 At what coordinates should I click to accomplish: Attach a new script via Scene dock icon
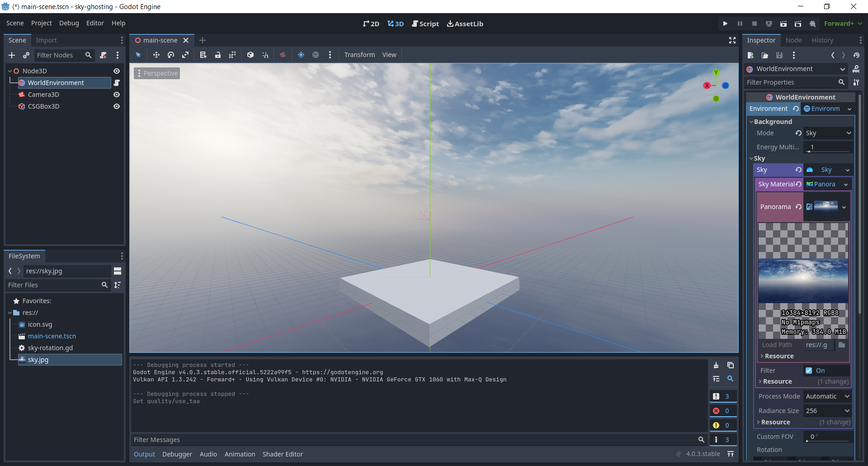coord(103,55)
